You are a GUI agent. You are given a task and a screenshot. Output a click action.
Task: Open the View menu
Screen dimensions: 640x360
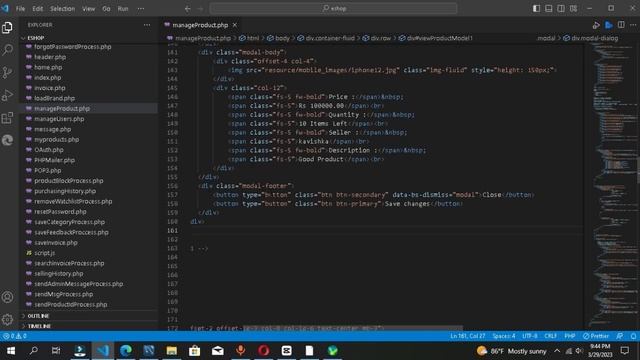[x=89, y=9]
